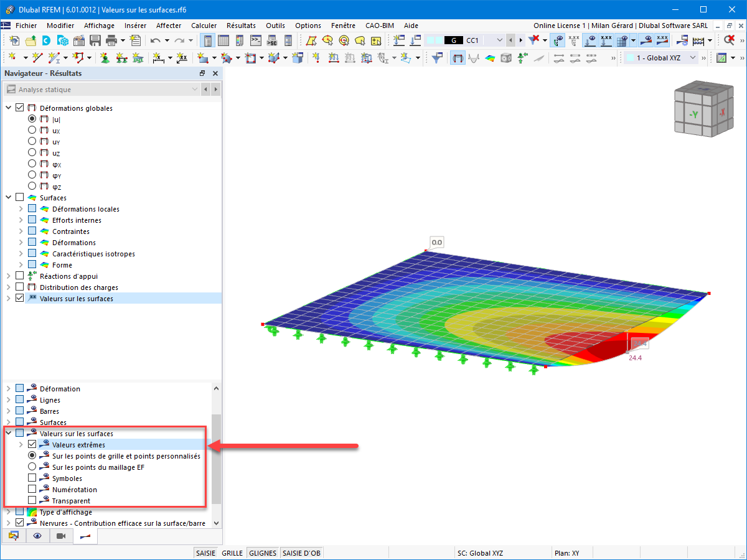
Task: Click the redo arrow icon
Action: 179,40
